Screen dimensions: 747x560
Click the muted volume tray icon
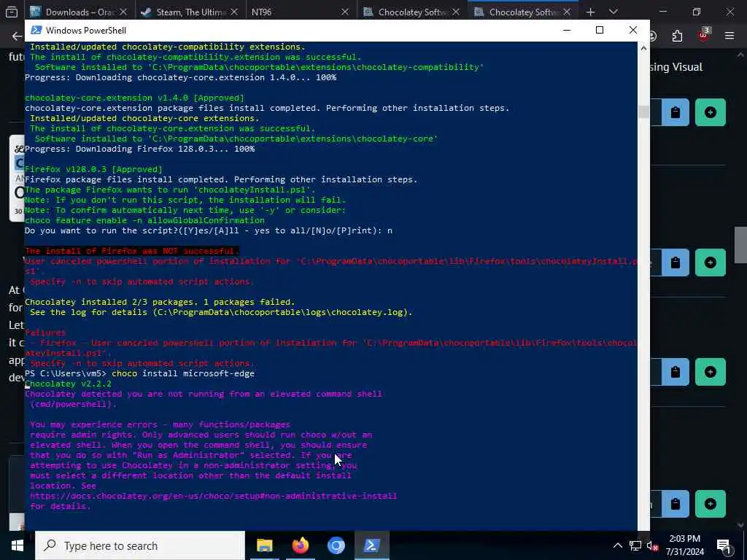tap(652, 545)
